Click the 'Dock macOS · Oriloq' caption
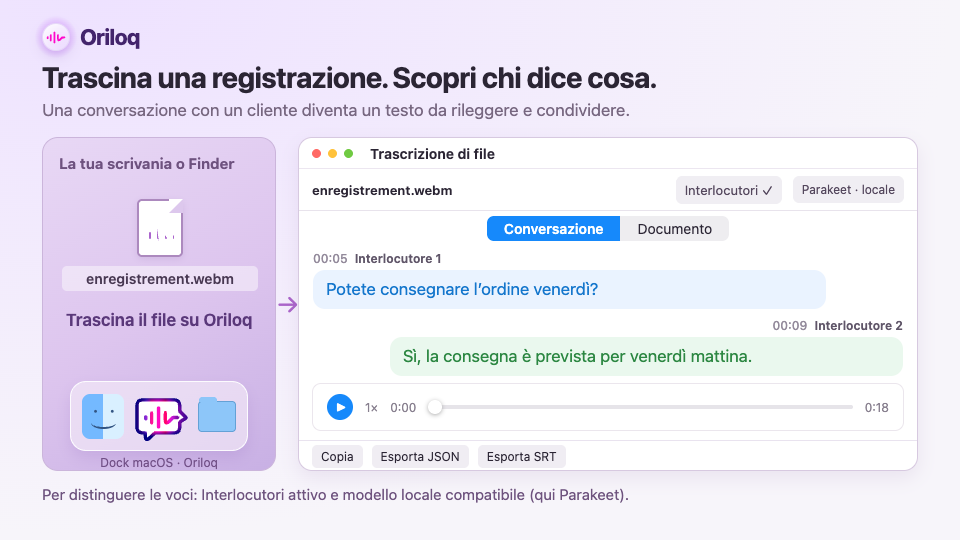960x540 pixels. pyautogui.click(x=159, y=462)
